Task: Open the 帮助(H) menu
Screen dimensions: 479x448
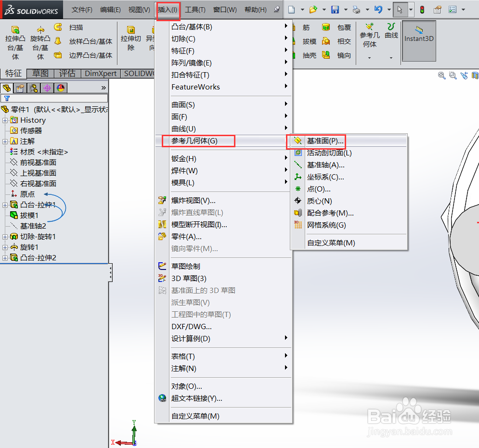Action: click(255, 10)
